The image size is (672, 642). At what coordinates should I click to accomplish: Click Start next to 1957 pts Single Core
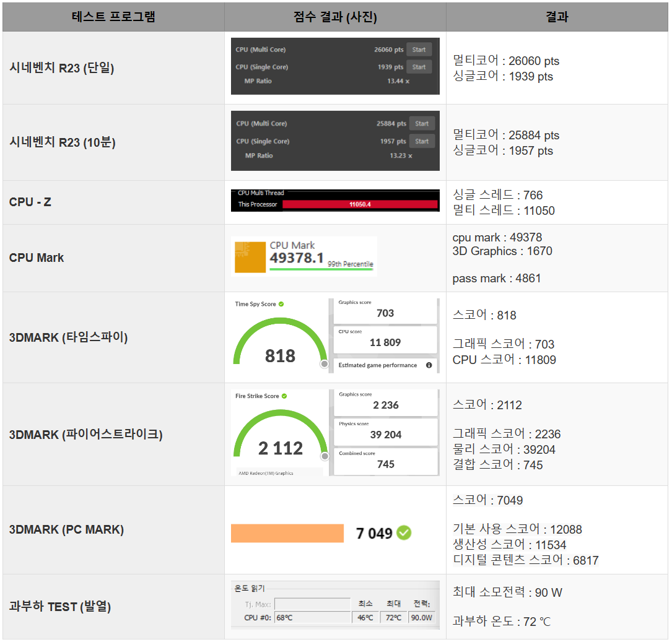(x=422, y=141)
